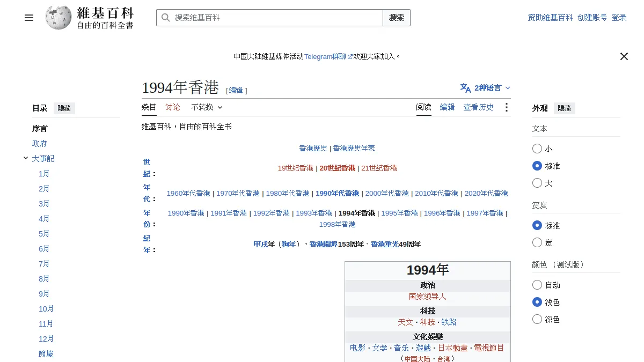Switch to the 条目 tab
The image size is (644, 362).
149,107
